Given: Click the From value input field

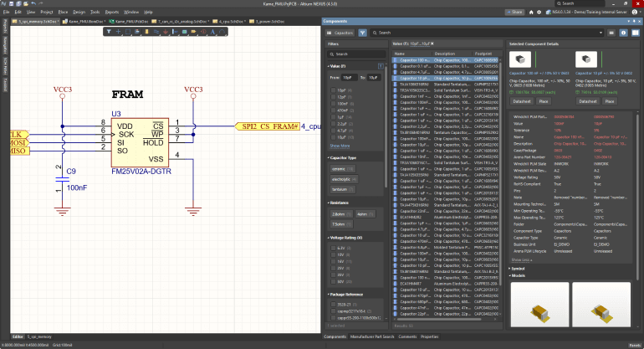Looking at the screenshot, I should (x=350, y=77).
